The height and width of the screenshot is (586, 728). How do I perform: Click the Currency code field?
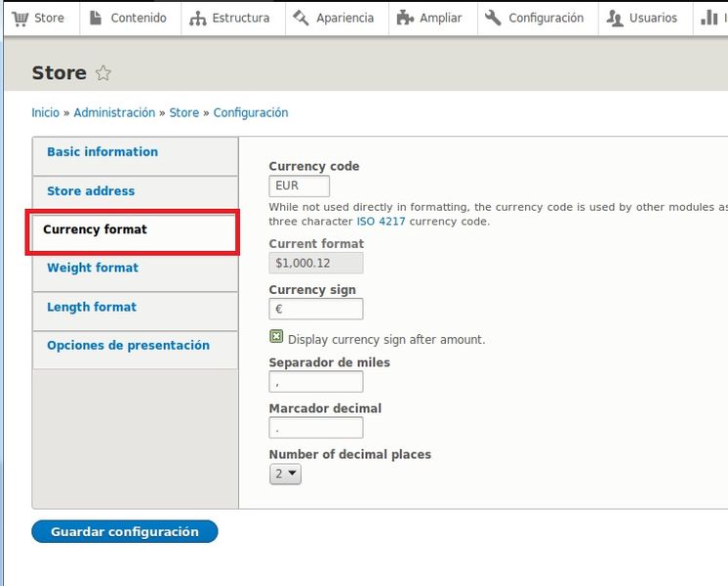point(299,186)
